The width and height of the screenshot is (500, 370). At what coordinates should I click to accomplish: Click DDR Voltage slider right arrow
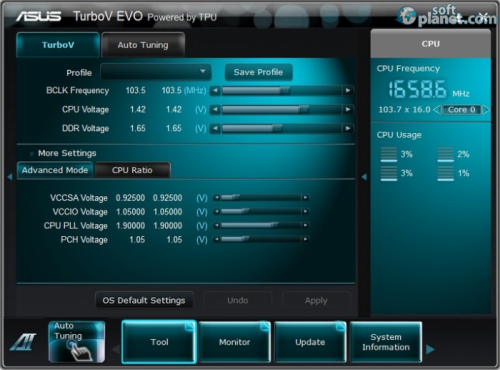[x=348, y=128]
